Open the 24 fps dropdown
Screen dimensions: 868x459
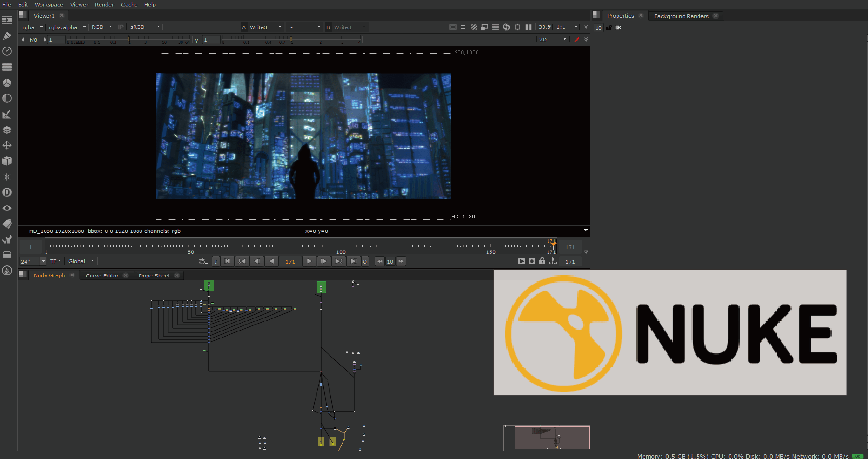(33, 261)
